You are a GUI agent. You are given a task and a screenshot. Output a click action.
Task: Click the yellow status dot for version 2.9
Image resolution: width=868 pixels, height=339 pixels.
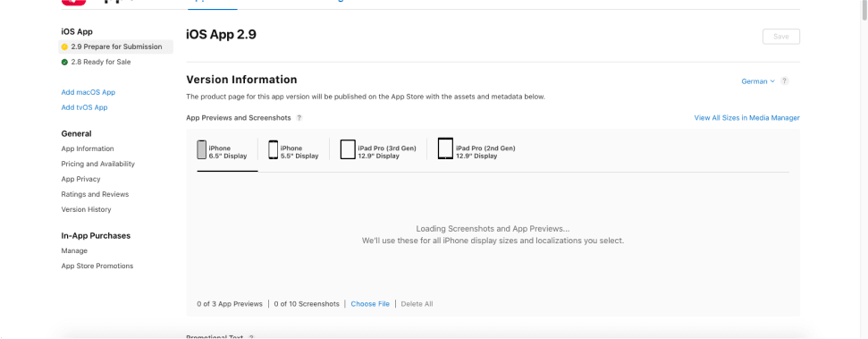click(x=64, y=47)
